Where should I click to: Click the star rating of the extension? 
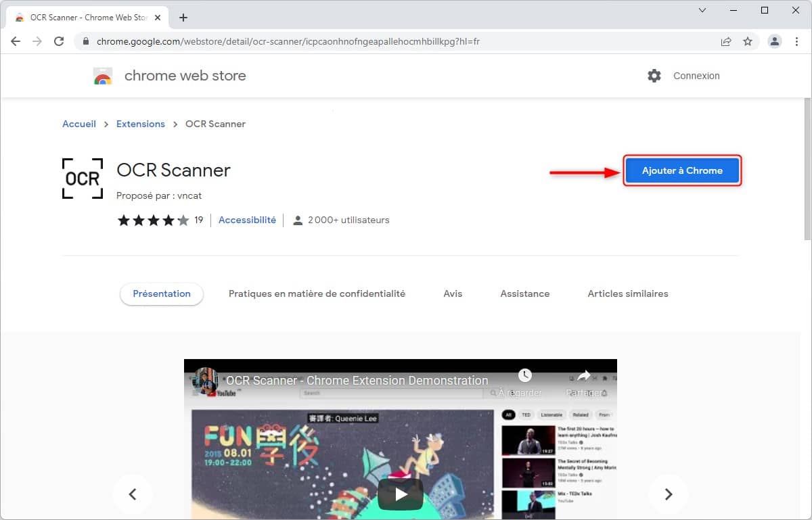[154, 220]
